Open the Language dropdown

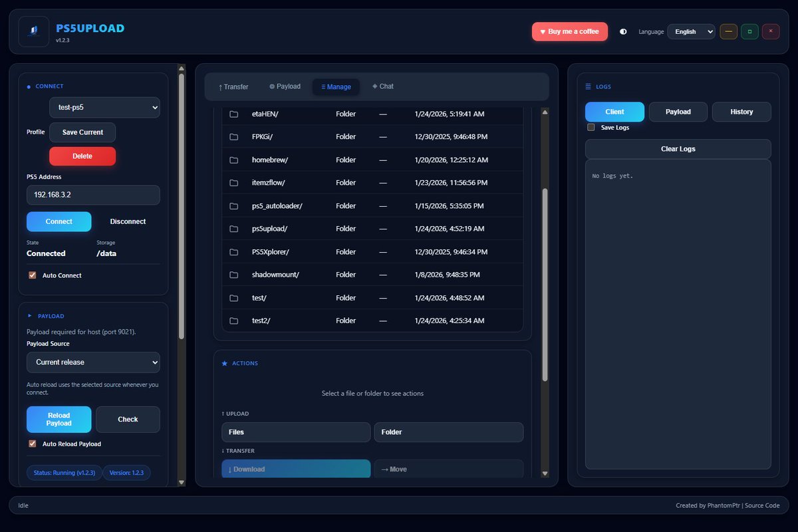(691, 31)
